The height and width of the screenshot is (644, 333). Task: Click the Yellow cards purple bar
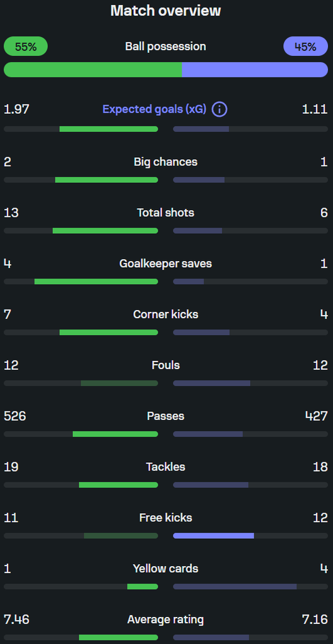[235, 587]
